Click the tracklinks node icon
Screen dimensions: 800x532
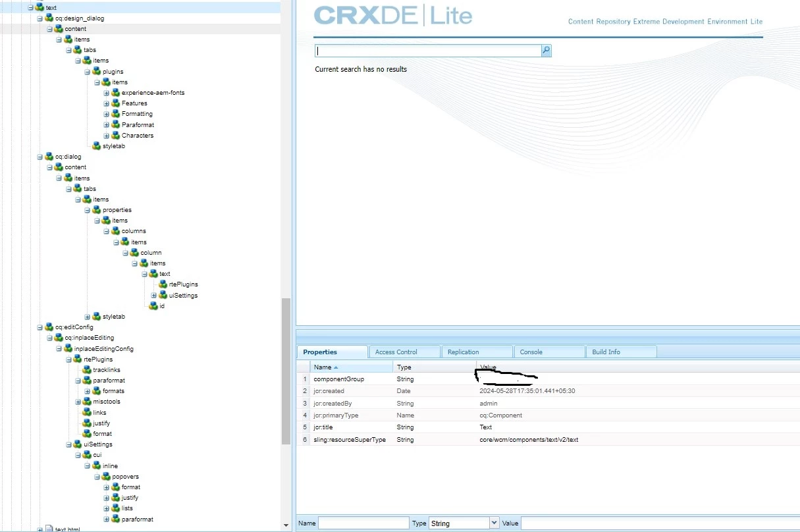(x=87, y=370)
